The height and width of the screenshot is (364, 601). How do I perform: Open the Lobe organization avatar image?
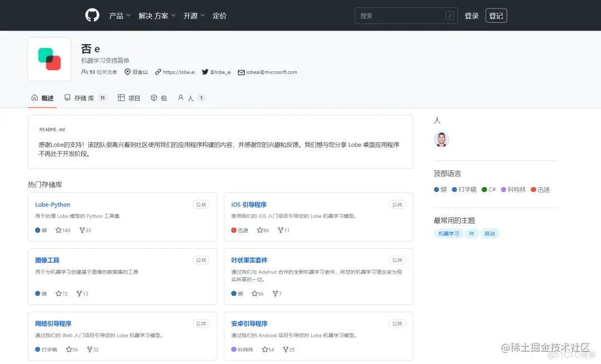[x=50, y=59]
